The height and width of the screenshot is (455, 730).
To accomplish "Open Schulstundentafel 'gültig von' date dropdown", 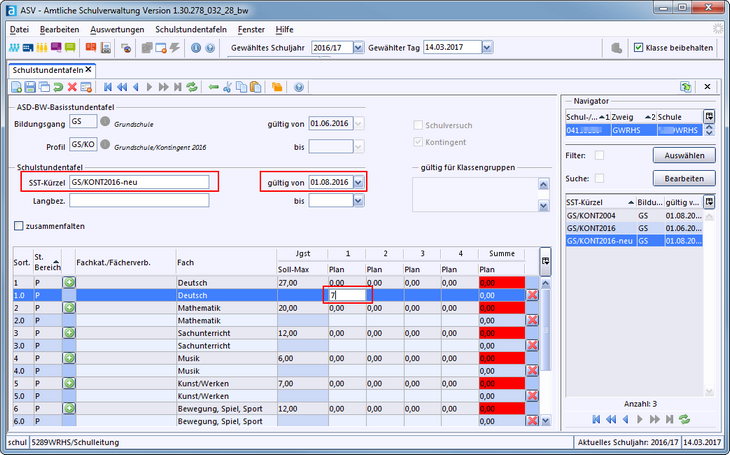I will coord(358,182).
